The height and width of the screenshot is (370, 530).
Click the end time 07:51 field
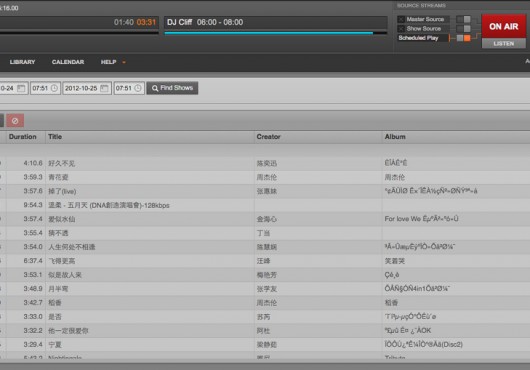tap(129, 88)
